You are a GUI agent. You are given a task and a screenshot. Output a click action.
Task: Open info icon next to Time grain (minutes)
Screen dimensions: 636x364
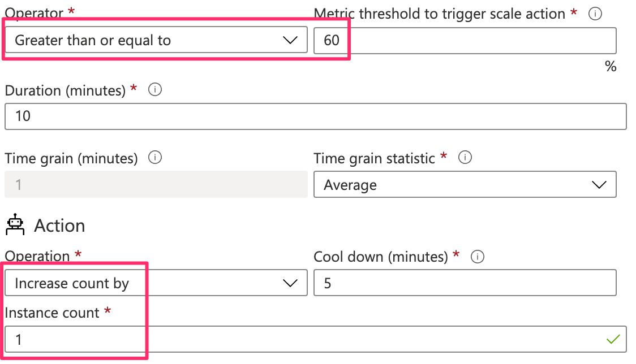tap(155, 157)
